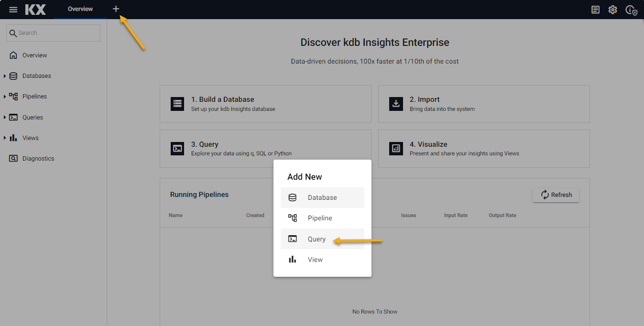Open the hamburger main menu
Viewport: 644px width, 326px height.
click(13, 10)
